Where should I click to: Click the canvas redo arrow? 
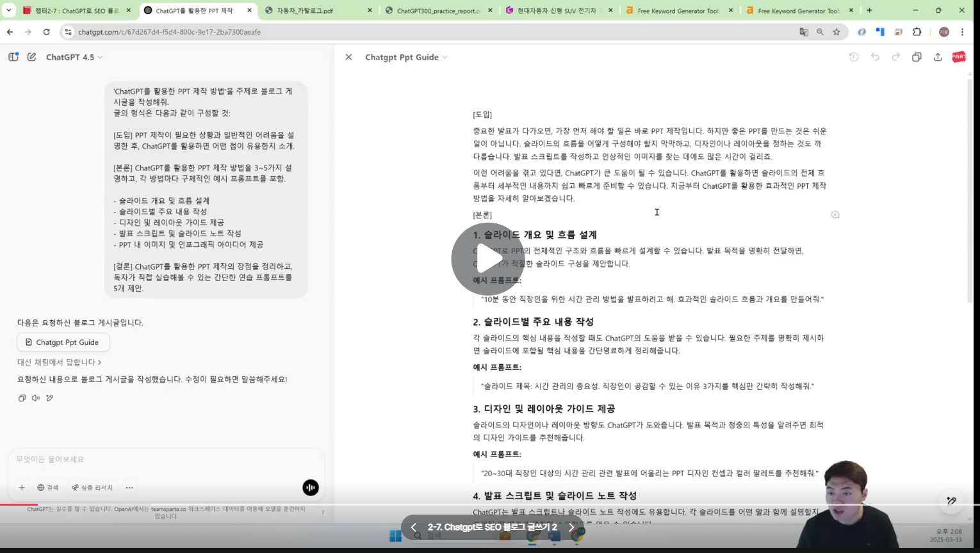896,57
